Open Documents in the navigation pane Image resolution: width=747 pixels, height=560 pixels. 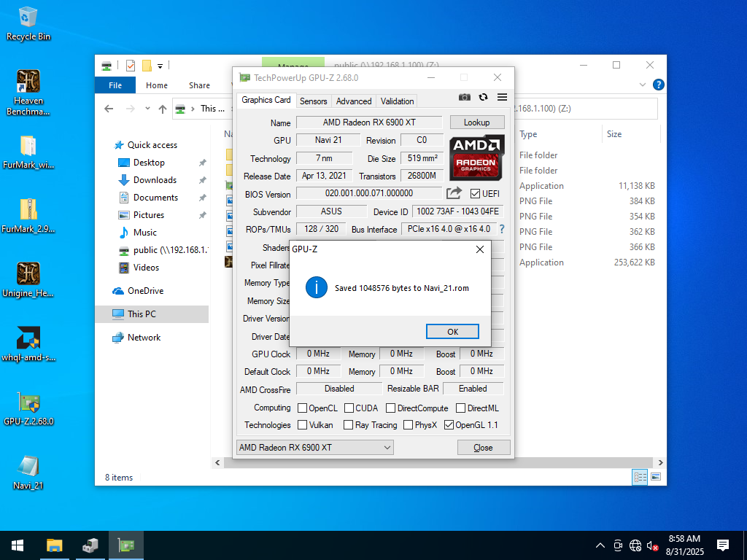point(155,197)
